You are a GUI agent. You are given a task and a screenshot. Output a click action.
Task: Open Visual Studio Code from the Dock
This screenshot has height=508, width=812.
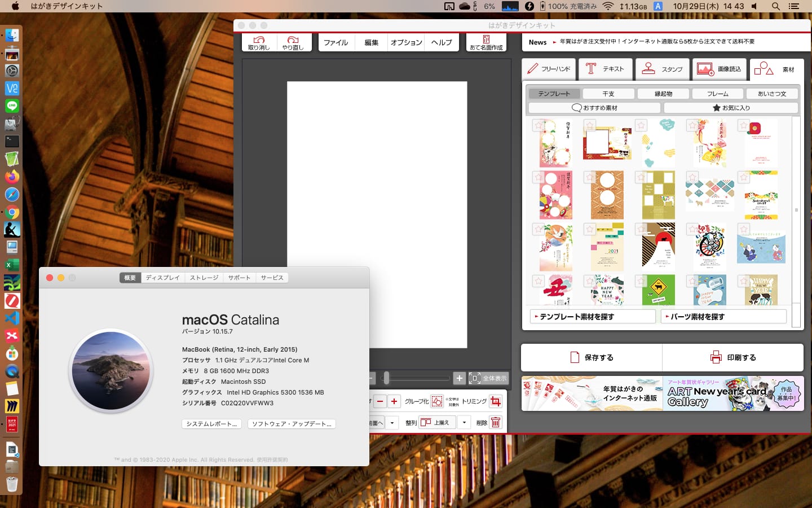pos(12,318)
